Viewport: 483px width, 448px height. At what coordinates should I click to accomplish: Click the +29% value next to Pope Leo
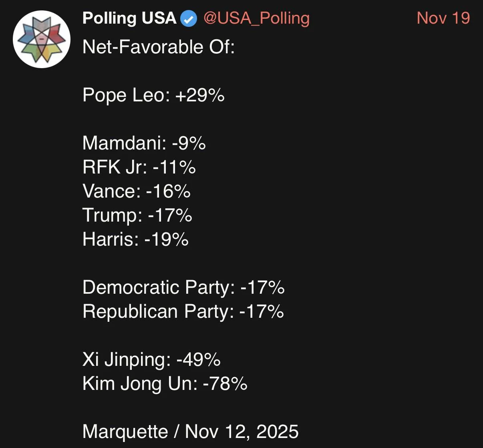pos(199,95)
